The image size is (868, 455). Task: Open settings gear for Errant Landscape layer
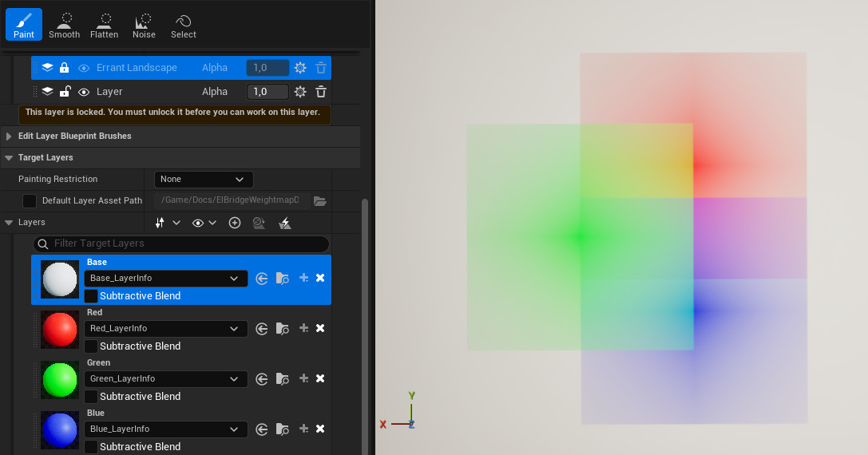300,68
